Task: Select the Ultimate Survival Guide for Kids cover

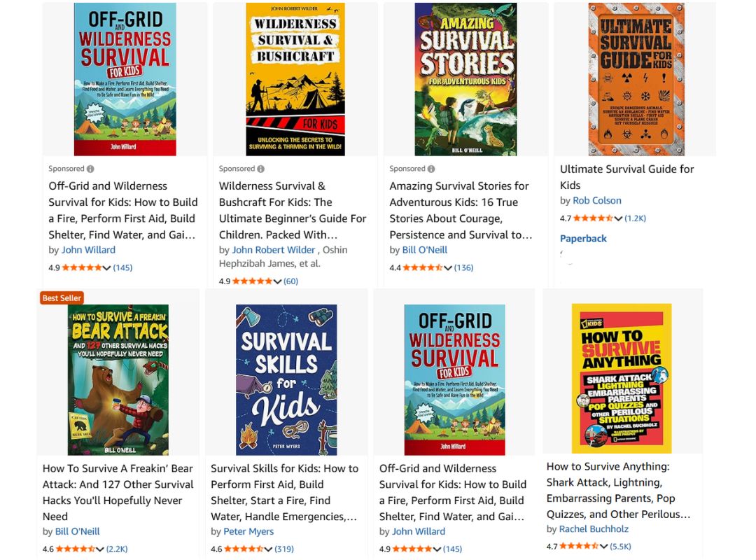Action: coord(636,79)
